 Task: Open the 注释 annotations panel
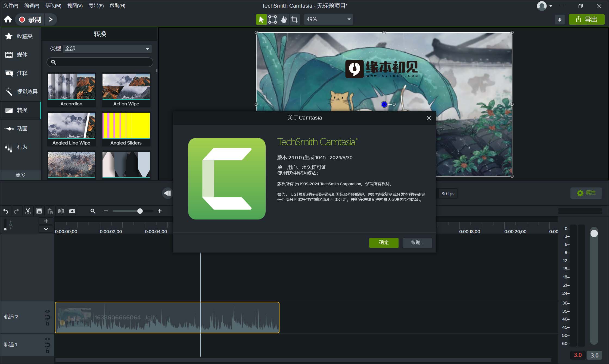click(21, 73)
